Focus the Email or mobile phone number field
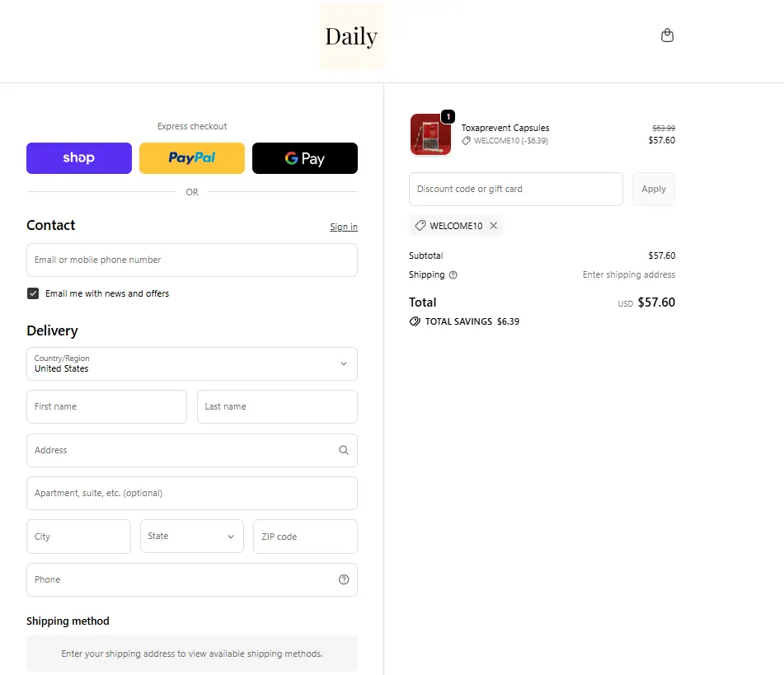 [191, 260]
